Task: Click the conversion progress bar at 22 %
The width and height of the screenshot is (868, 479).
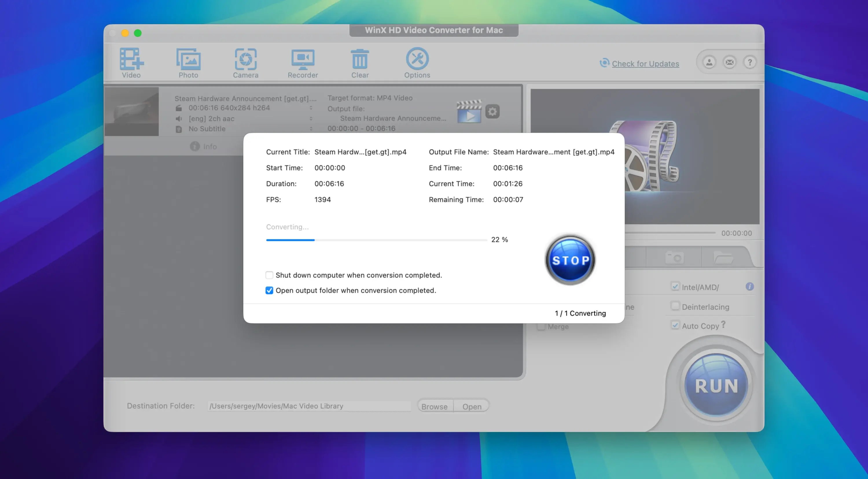Action: (376, 240)
